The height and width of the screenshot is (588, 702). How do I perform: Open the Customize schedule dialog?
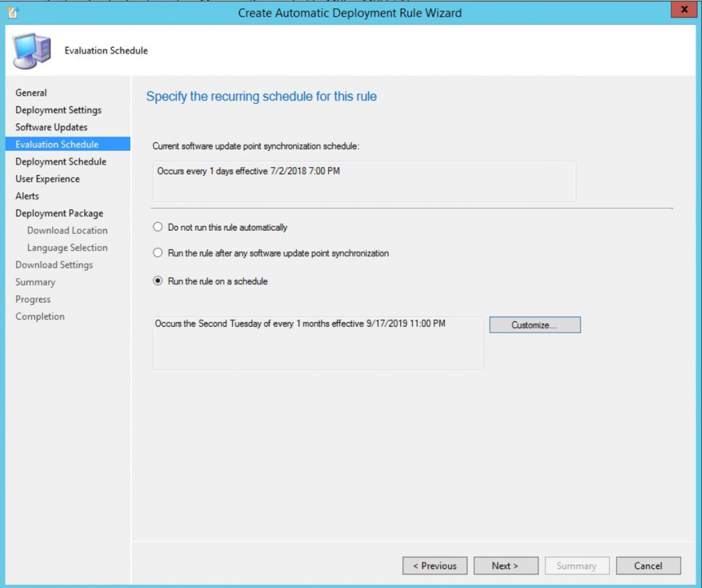(x=535, y=325)
